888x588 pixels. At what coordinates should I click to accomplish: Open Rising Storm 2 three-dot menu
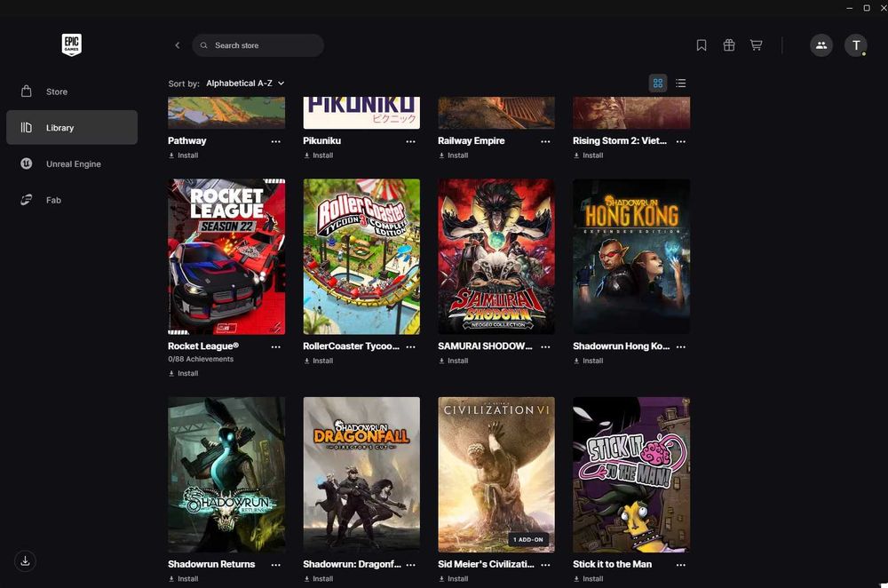click(681, 141)
